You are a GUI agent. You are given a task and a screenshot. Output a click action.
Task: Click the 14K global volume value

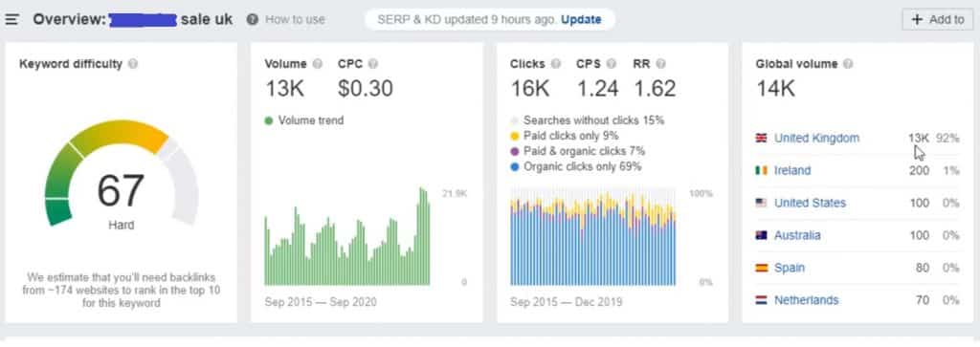775,89
